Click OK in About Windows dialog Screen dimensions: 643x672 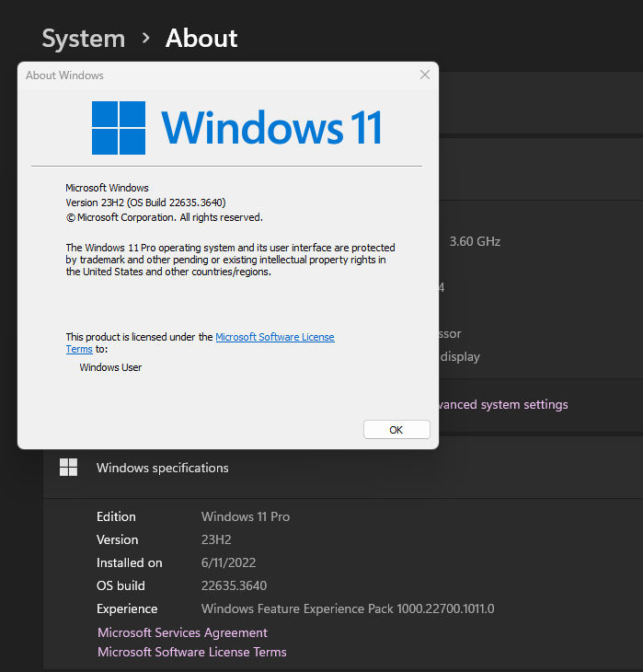(396, 429)
